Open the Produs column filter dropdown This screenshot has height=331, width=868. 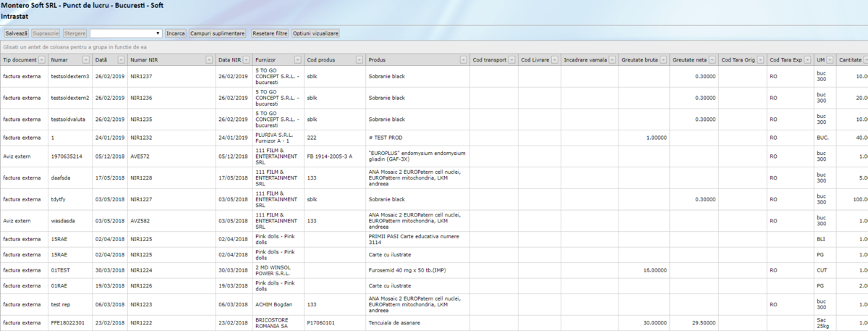click(x=463, y=59)
